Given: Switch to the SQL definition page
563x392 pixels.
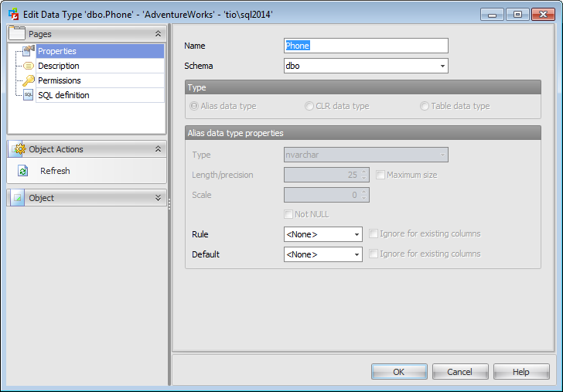Looking at the screenshot, I should [63, 96].
